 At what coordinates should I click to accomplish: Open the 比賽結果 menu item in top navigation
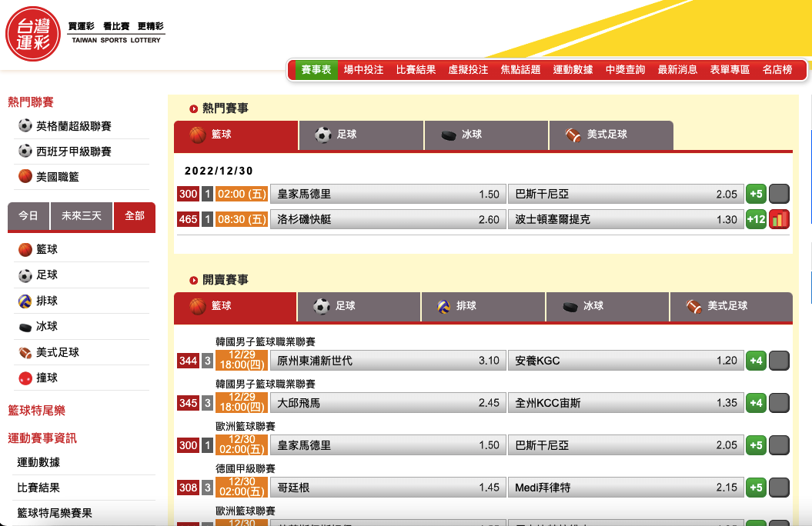(416, 70)
